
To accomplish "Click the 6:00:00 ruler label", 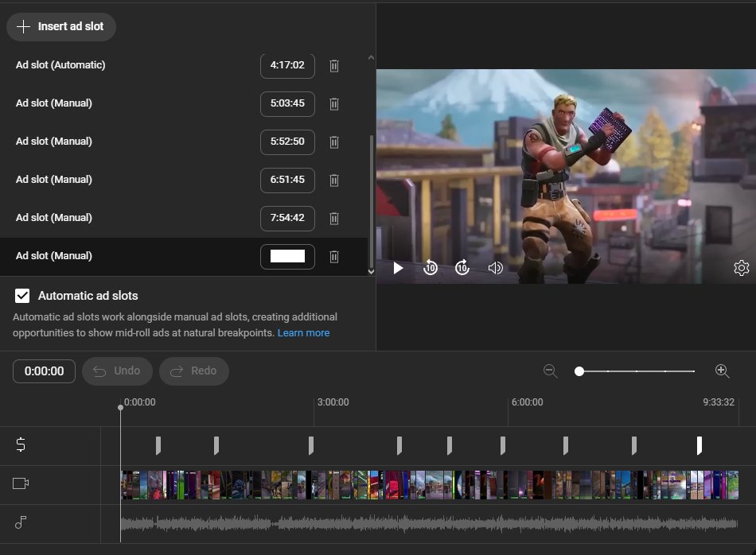I will point(527,402).
